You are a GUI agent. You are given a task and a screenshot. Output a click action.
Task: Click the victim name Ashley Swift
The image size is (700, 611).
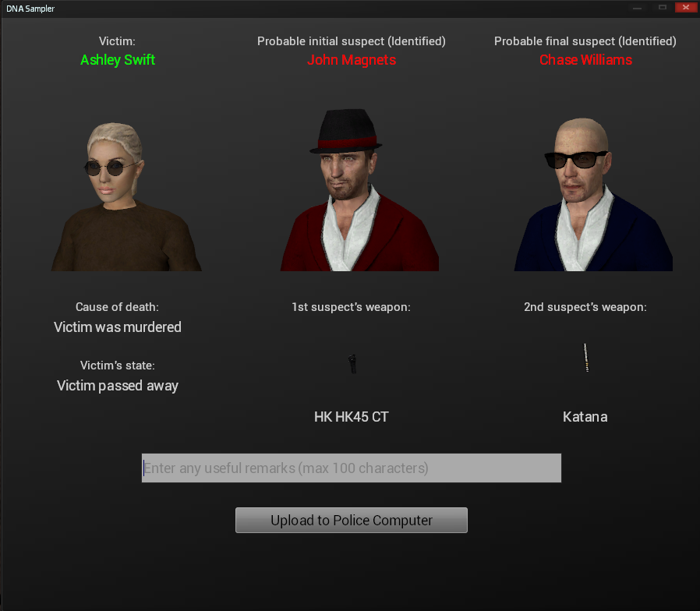(118, 60)
